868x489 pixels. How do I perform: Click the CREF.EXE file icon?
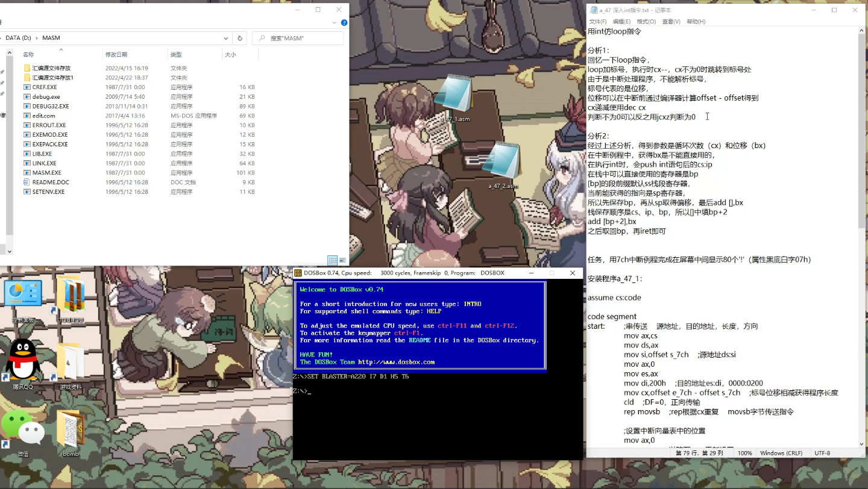point(27,87)
